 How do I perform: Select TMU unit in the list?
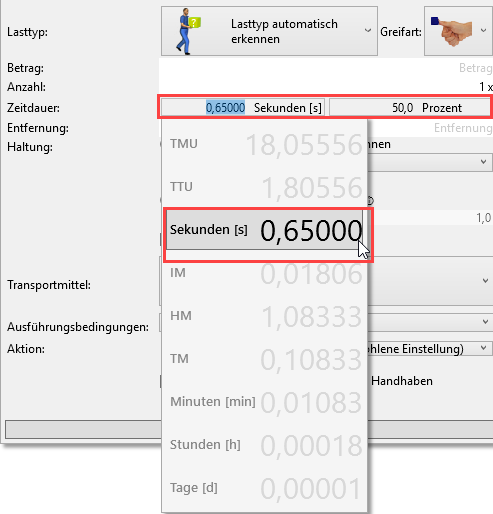(264, 144)
